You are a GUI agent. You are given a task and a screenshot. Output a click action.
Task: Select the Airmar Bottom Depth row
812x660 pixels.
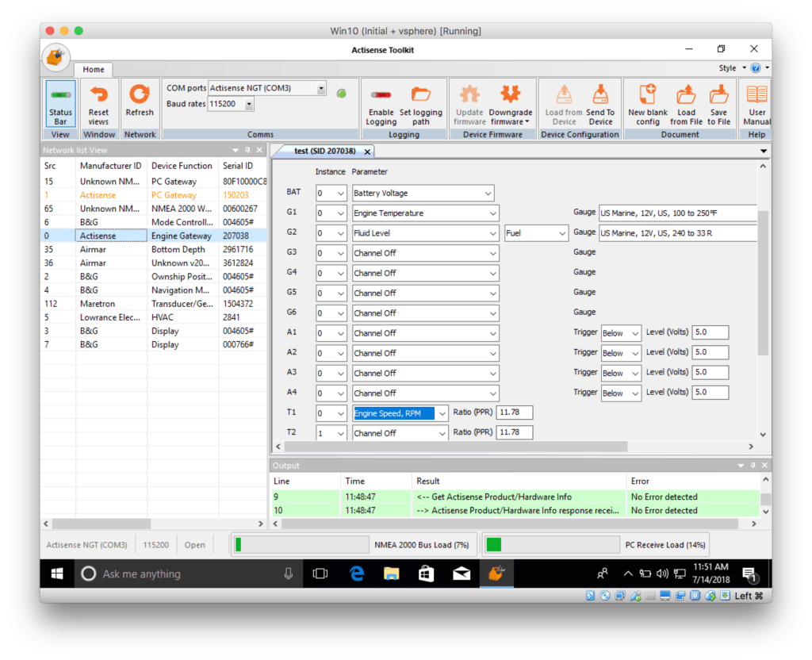(x=154, y=249)
